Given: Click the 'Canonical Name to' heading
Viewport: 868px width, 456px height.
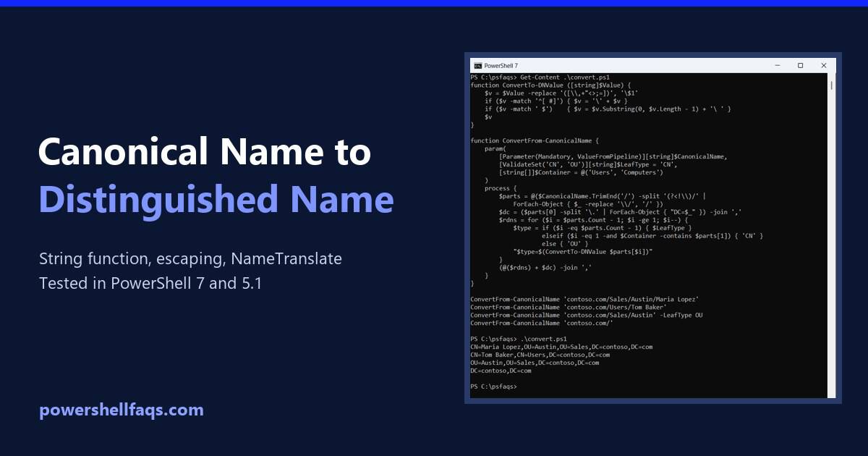Looking at the screenshot, I should coord(205,152).
